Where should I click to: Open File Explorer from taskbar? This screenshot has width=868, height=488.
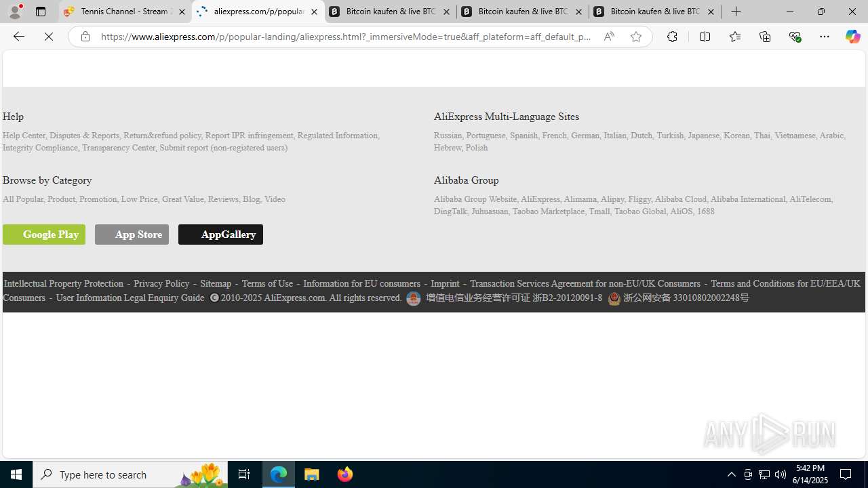click(312, 474)
